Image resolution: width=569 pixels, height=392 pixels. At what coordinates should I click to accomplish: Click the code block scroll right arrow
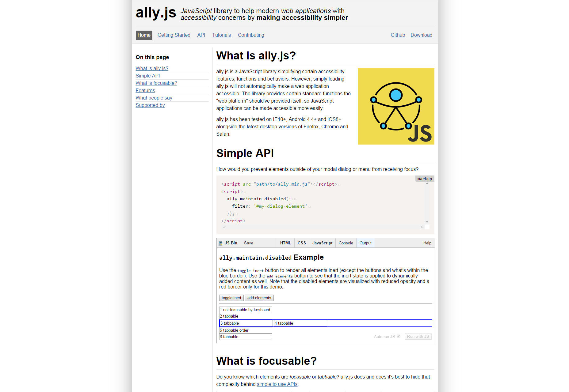422,227
